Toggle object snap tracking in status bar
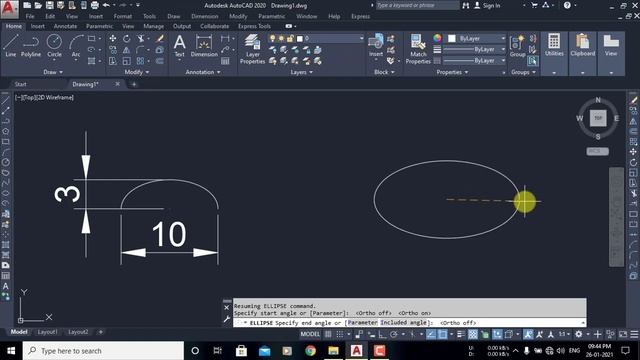This screenshot has height=360, width=640. tap(431, 334)
